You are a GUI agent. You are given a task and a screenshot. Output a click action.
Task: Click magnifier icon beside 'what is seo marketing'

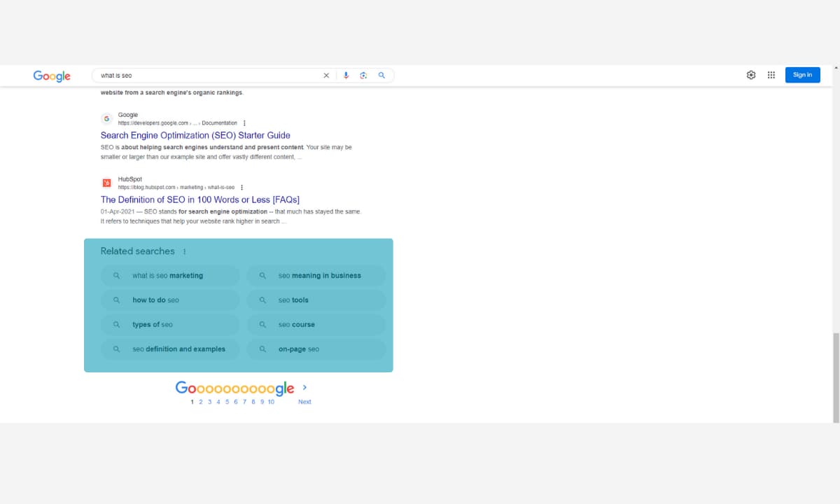tap(116, 276)
